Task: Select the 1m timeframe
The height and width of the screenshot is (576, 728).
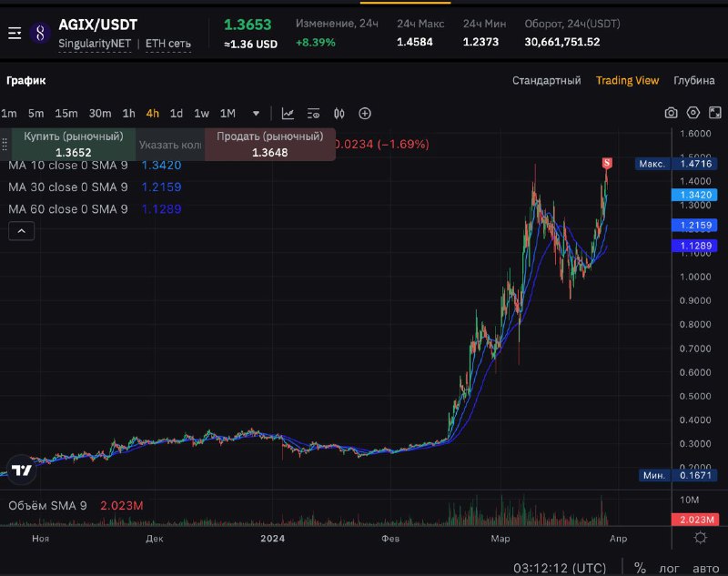Action: coord(9,113)
